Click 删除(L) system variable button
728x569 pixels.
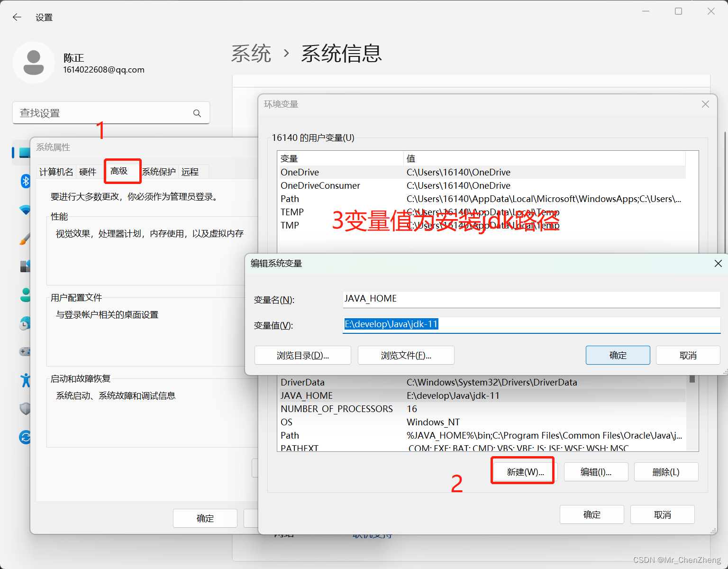click(666, 472)
